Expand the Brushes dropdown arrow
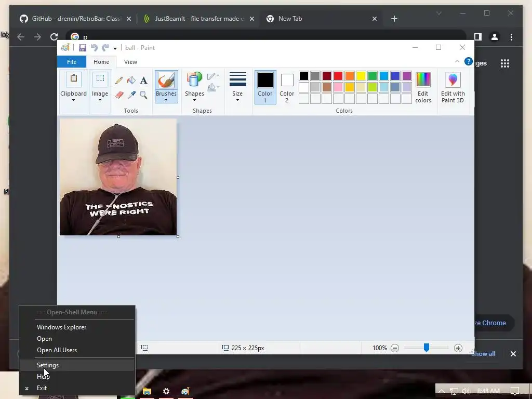Screen dimensions: 532x399 click(166, 100)
